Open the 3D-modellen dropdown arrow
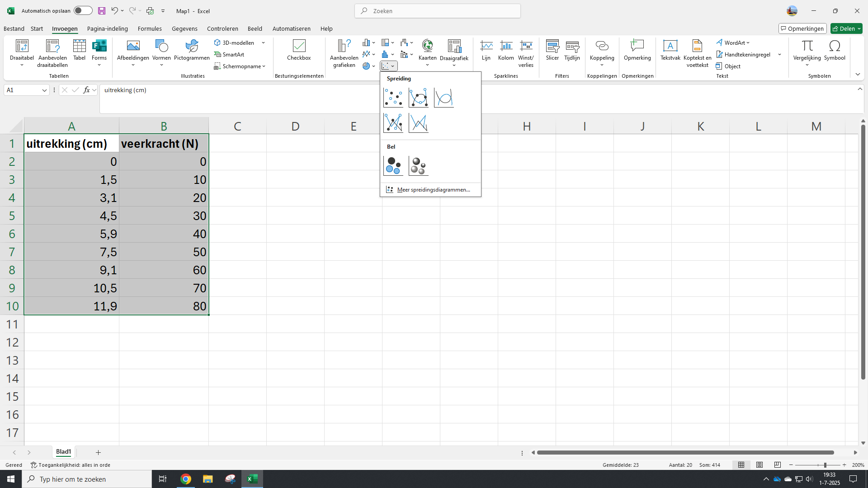 [263, 43]
